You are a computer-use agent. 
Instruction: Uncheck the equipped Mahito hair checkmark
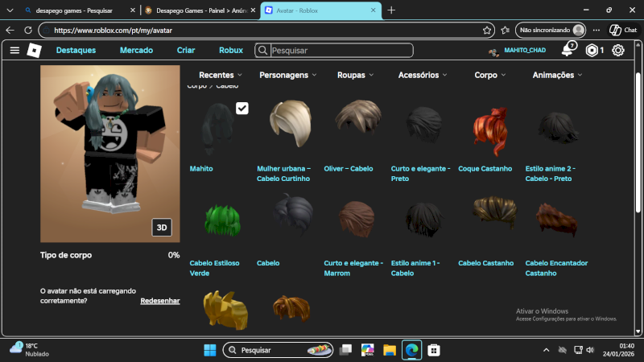(242, 109)
